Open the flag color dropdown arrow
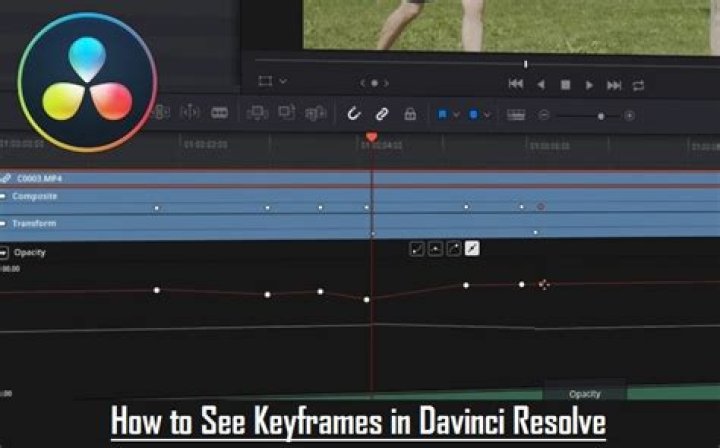Viewport: 720px width, 448px height. click(x=455, y=115)
